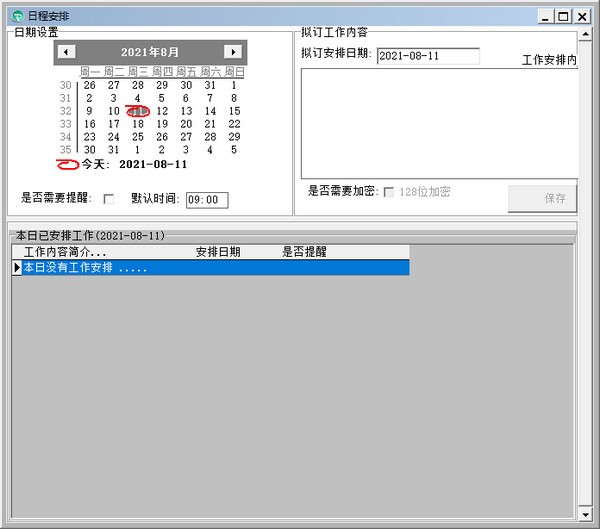Select date 24 in the calendar

coord(114,137)
